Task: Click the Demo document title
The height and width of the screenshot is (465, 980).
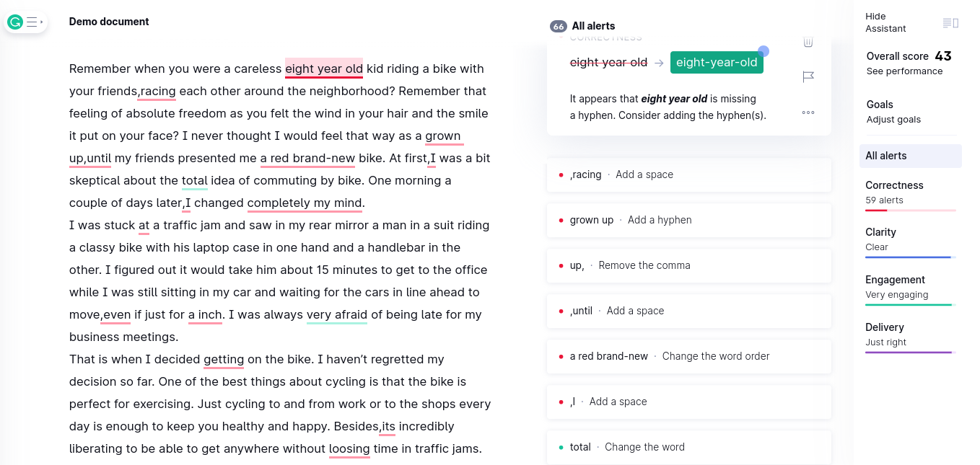Action: [109, 22]
